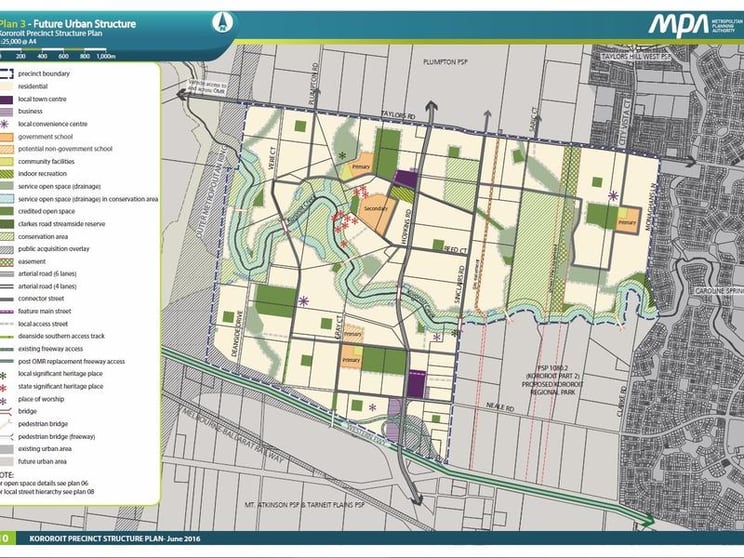744x558 pixels.
Task: Click the 'pedestrian bridge (freeway)' legend entry
Action: 56,437
